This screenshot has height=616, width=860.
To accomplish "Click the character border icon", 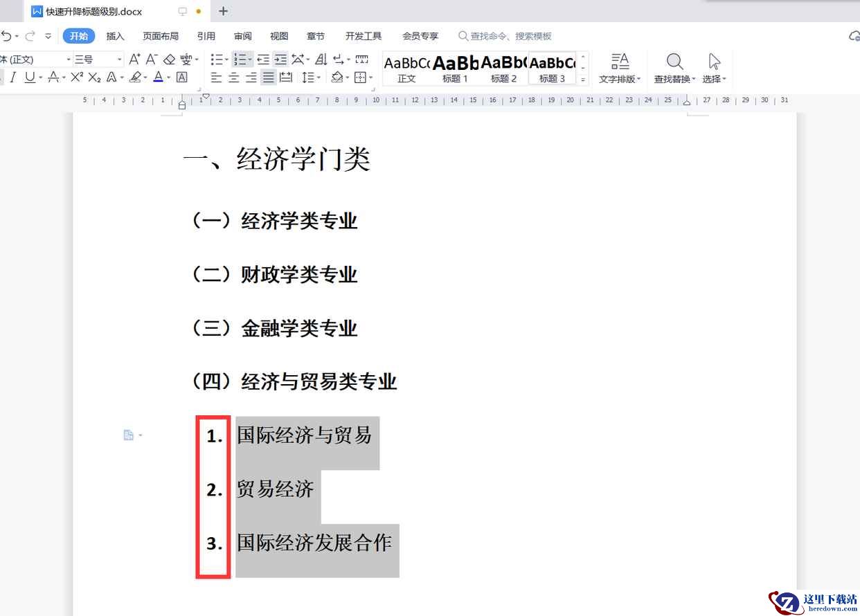I will pyautogui.click(x=182, y=78).
